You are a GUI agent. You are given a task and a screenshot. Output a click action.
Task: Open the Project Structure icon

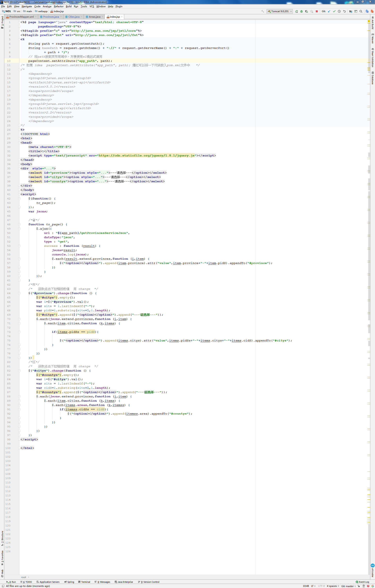351,11
